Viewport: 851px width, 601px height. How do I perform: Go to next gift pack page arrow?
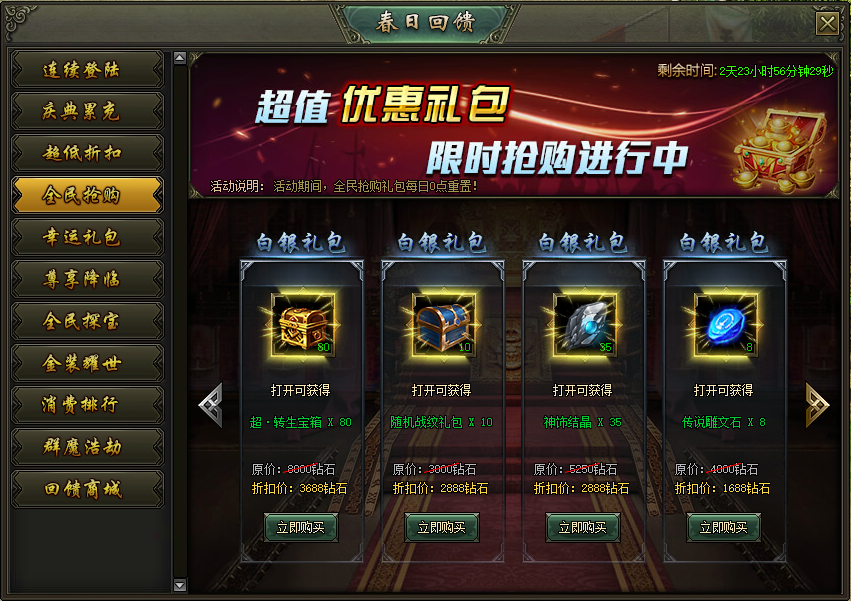pos(817,405)
